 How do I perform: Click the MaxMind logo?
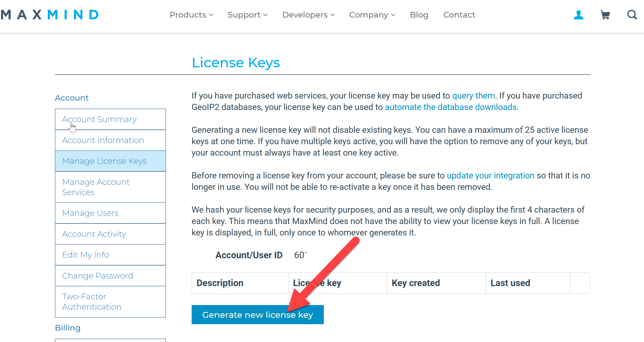(50, 15)
